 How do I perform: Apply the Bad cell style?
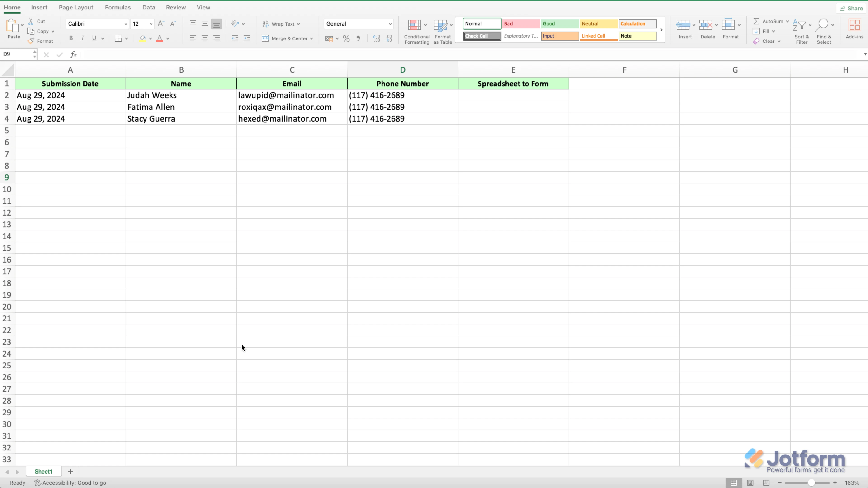point(521,23)
